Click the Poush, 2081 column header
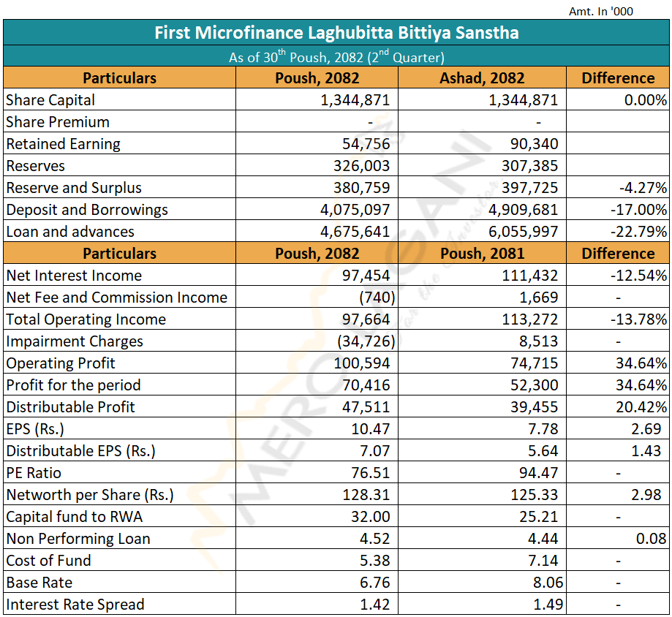Image resolution: width=672 pixels, height=617 pixels. [482, 254]
